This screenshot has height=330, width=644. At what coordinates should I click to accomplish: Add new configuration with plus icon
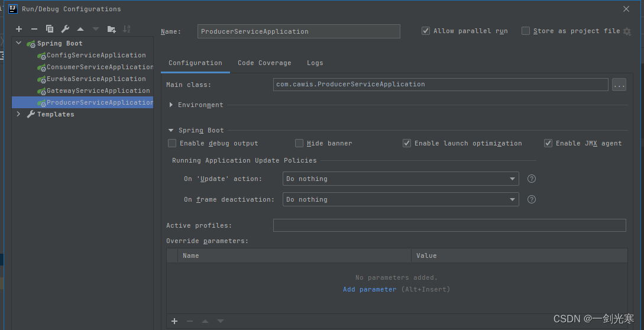[x=19, y=29]
